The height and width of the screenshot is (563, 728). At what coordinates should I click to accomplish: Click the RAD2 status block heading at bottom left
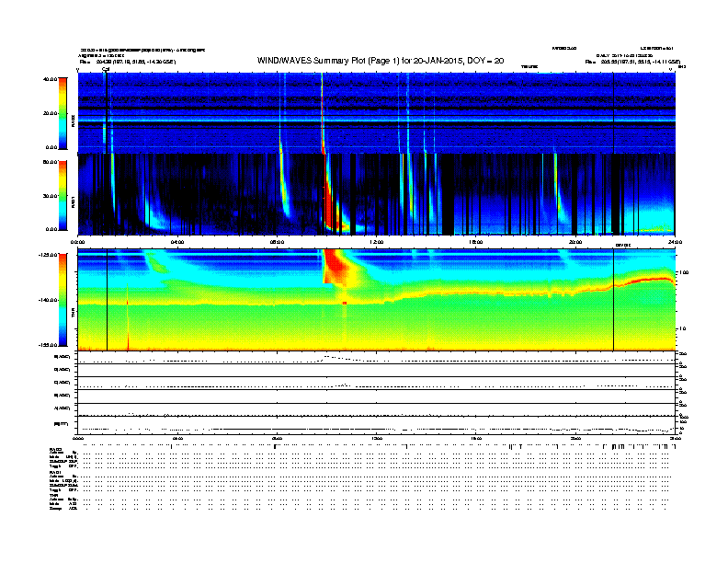click(55, 450)
